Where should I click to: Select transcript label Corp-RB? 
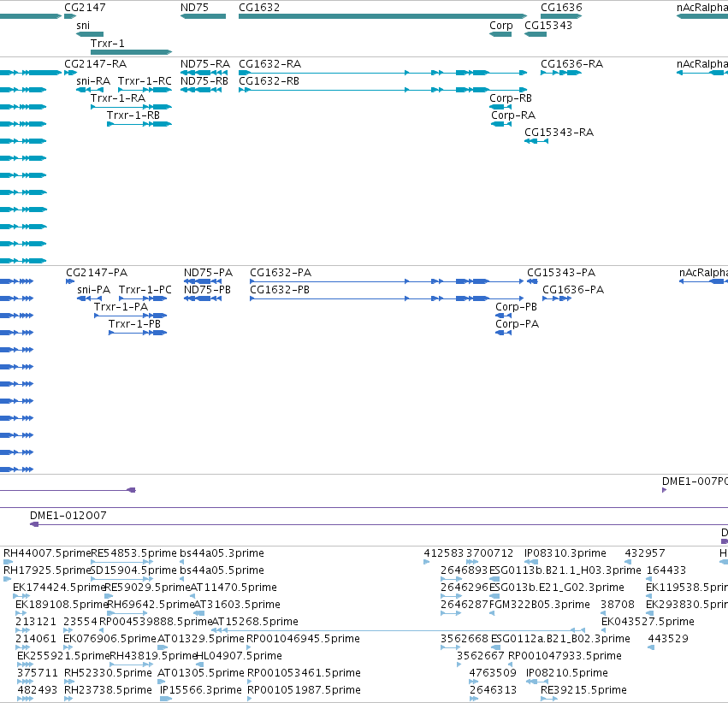click(511, 98)
